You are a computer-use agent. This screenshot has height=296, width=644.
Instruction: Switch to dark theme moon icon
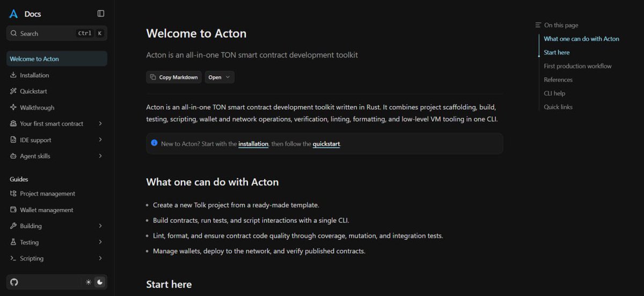coord(100,282)
